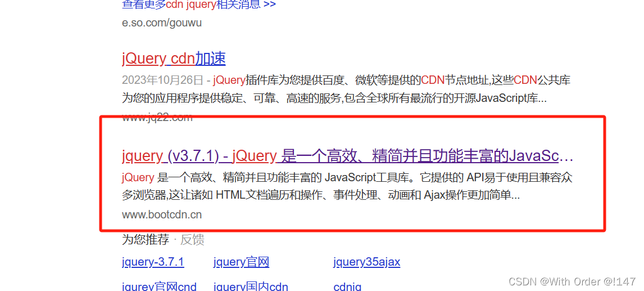Click the www.jq22.com site address
The image size is (644, 291).
tap(157, 118)
